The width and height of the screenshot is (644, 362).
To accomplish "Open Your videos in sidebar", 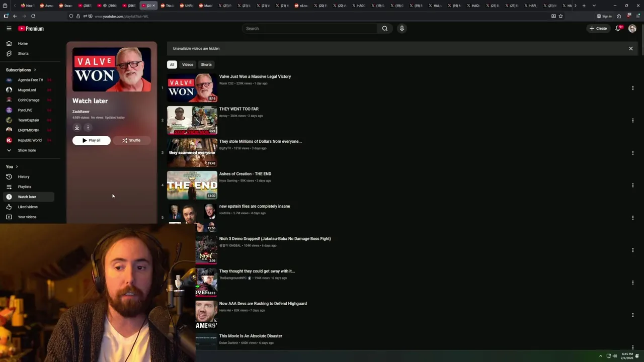I will point(28,217).
